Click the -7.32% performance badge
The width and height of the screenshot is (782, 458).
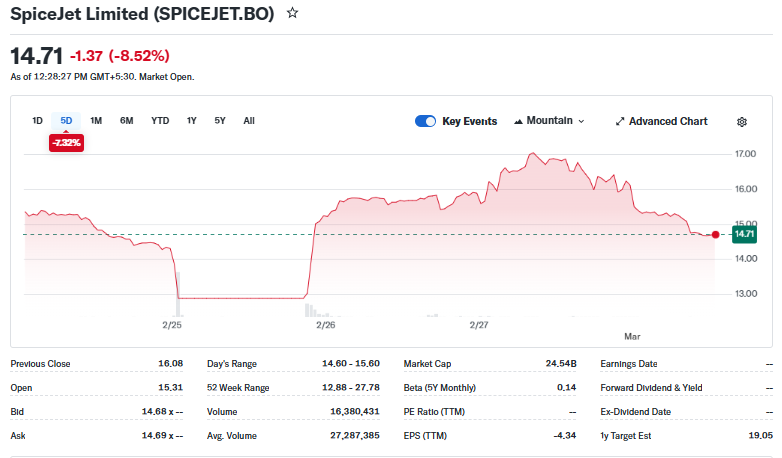[66, 143]
